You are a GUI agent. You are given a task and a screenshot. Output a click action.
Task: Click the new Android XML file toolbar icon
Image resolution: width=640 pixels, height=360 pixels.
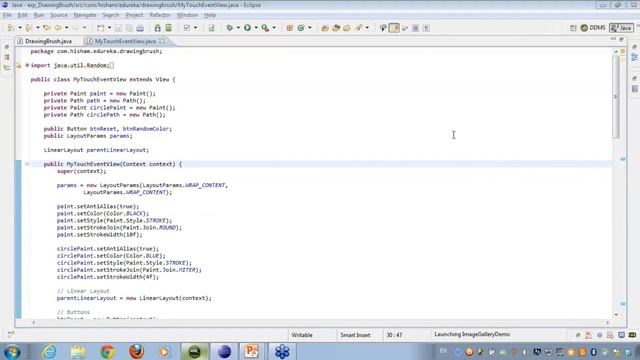point(211,28)
